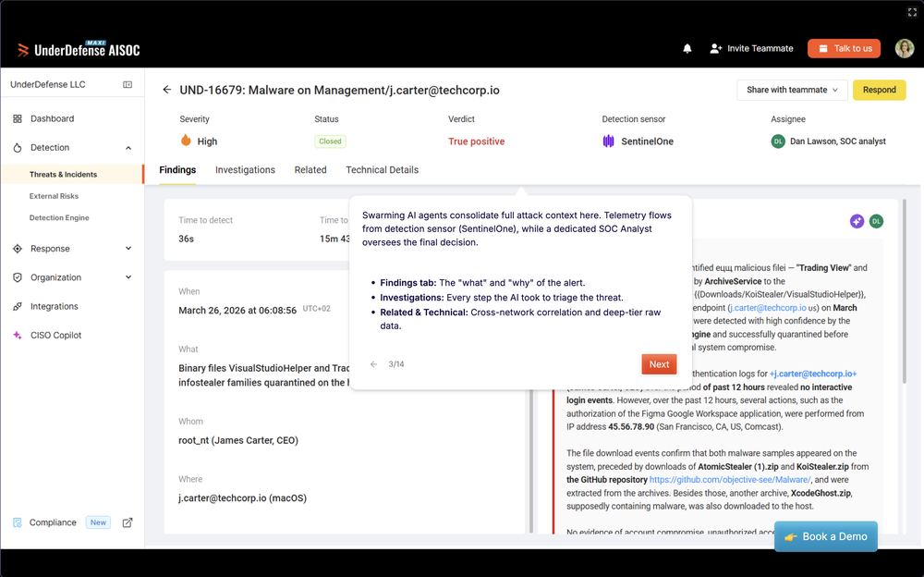The height and width of the screenshot is (577, 924).
Task: Open the user profile avatar
Action: click(905, 48)
